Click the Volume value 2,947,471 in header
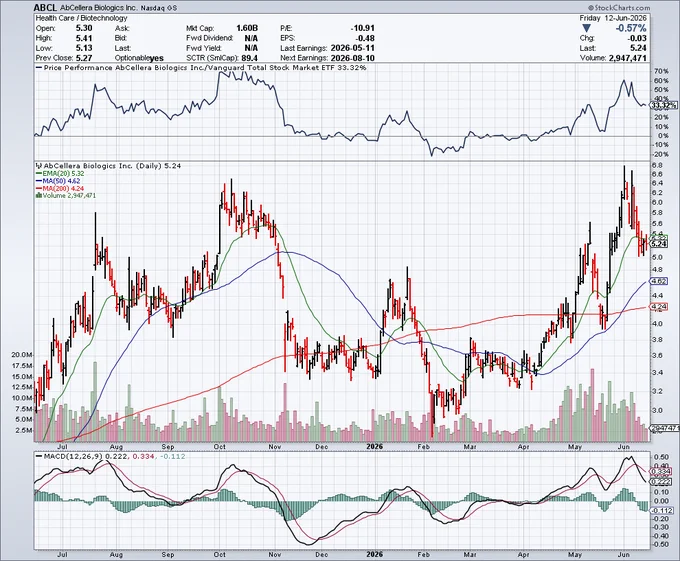680x561 pixels. [x=626, y=58]
